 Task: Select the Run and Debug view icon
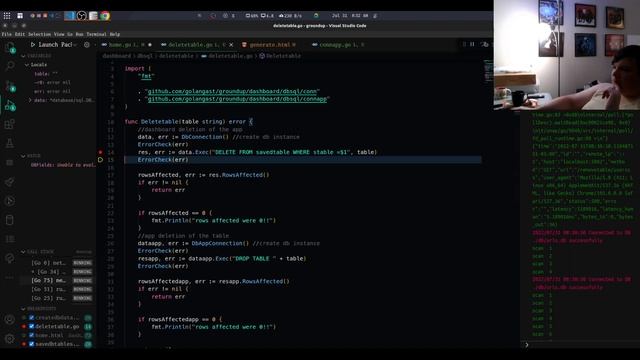click(10, 106)
